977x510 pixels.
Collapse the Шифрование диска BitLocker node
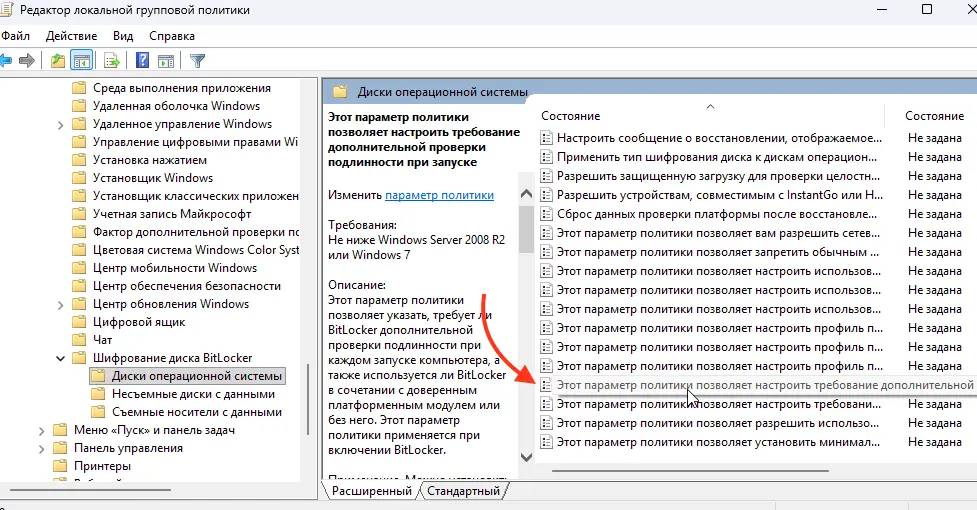(x=61, y=358)
